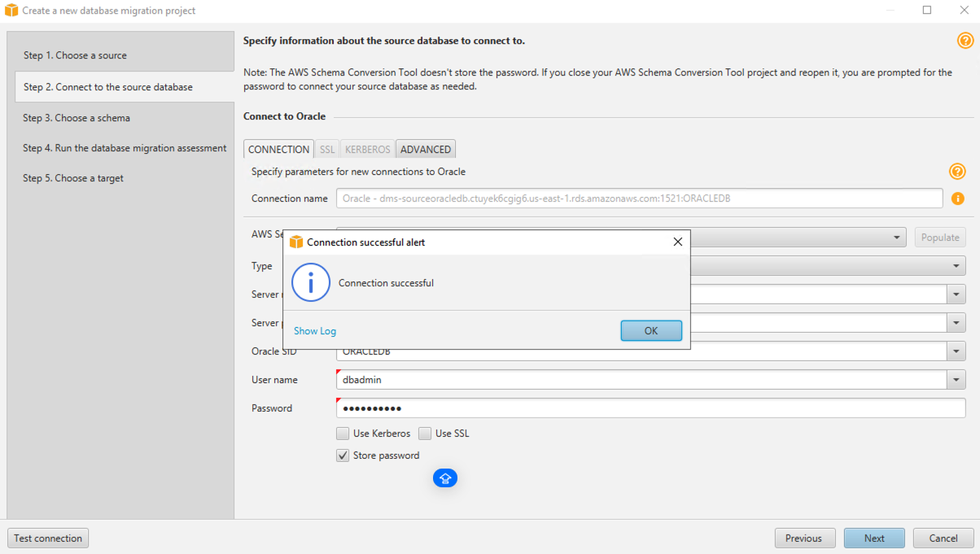Click the info icon next to Connection name
The height and width of the screenshot is (554, 980).
tap(958, 198)
